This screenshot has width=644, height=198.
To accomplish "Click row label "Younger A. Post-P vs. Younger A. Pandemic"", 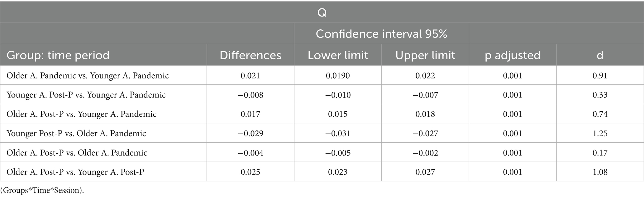I will coord(86,95).
